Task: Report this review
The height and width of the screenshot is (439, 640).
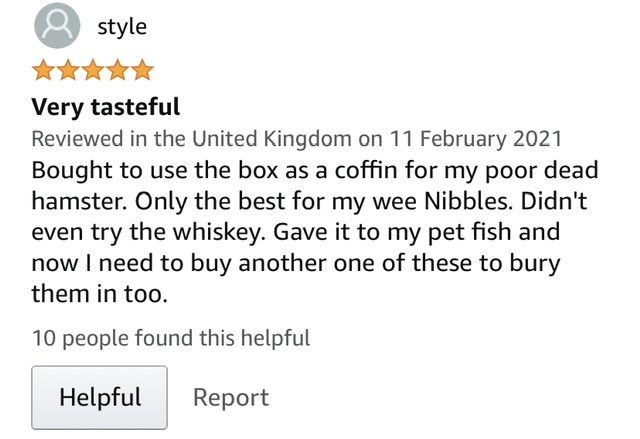Action: [231, 397]
